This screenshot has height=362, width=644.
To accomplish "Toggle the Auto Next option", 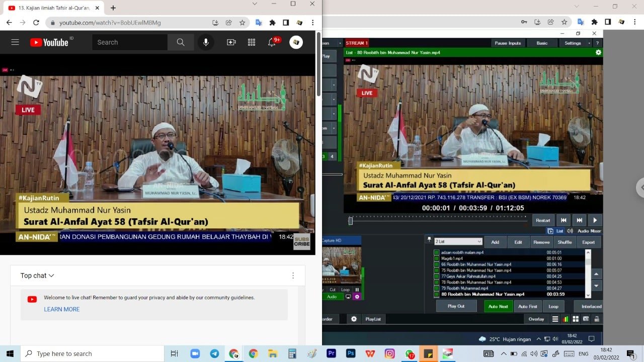I will [x=498, y=306].
